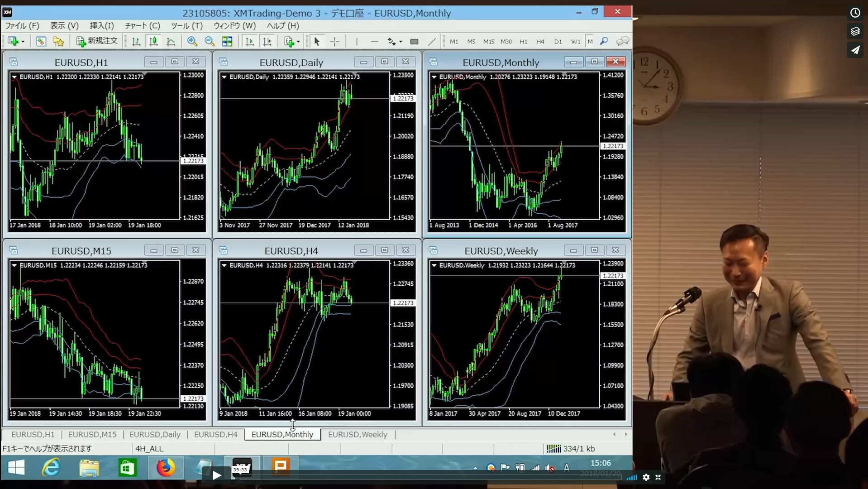Click the search magnifier in toolbar
Viewport: 868px width, 489px height.
[604, 42]
